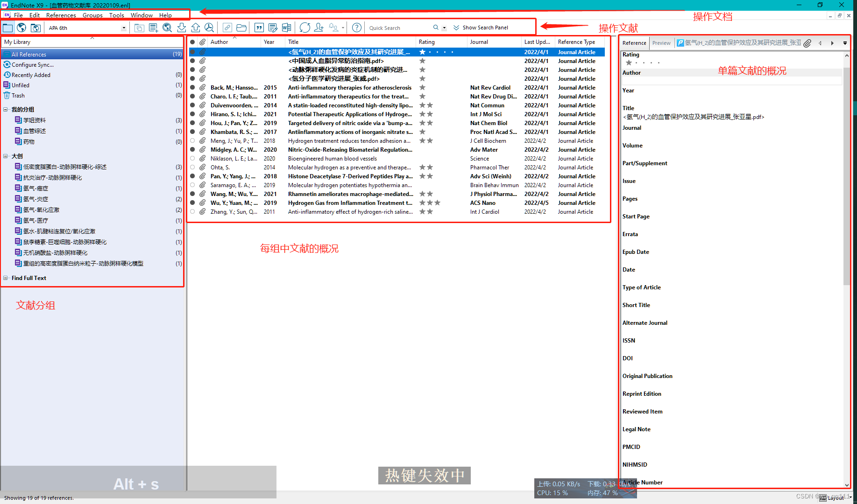Set rating stars for the selected 氢气 reference row
Screen dimensions: 857x504
click(437, 52)
